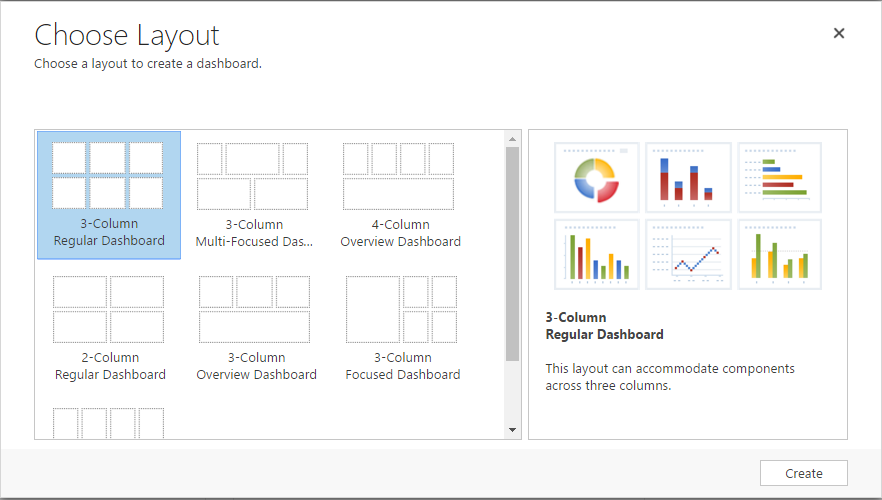Click the "4-Column Overview Dashboard" label

coord(400,233)
